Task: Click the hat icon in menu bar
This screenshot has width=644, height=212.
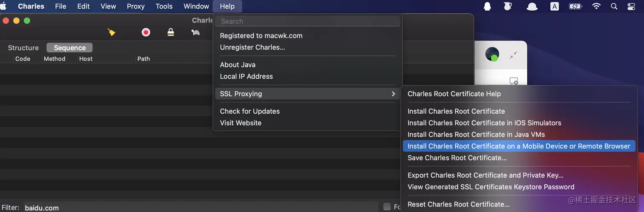Action: [x=532, y=6]
